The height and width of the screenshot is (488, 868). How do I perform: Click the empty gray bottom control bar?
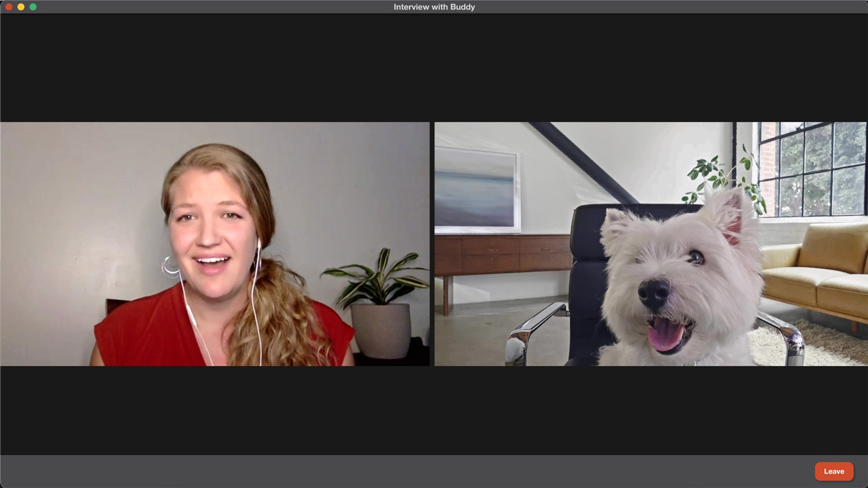(x=407, y=471)
